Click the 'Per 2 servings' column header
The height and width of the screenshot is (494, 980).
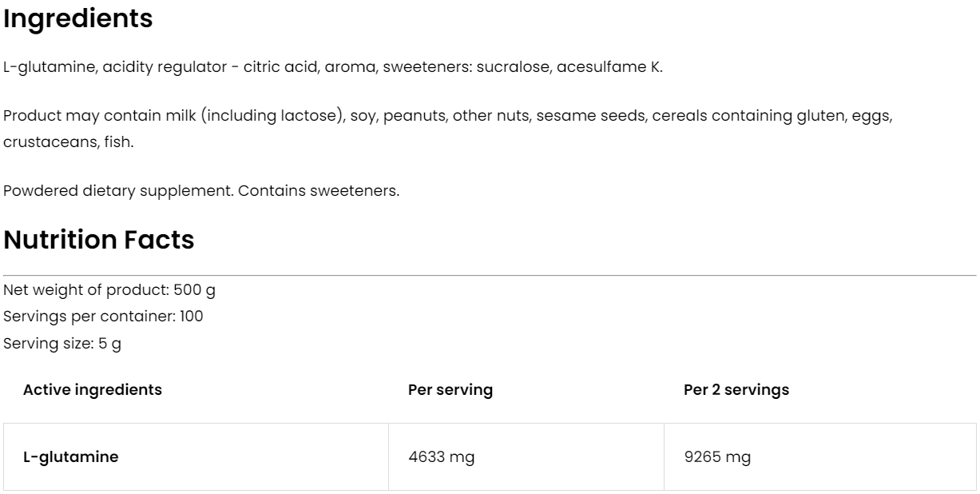click(x=736, y=390)
